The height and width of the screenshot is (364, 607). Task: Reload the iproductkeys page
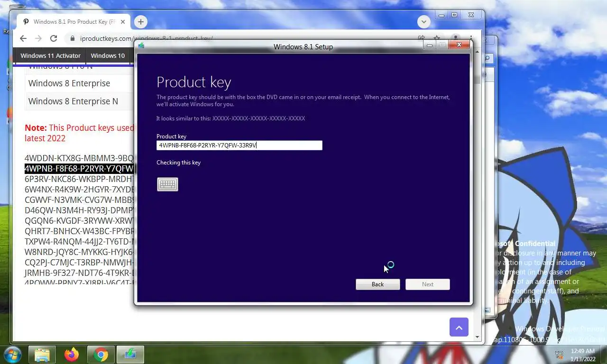point(54,38)
